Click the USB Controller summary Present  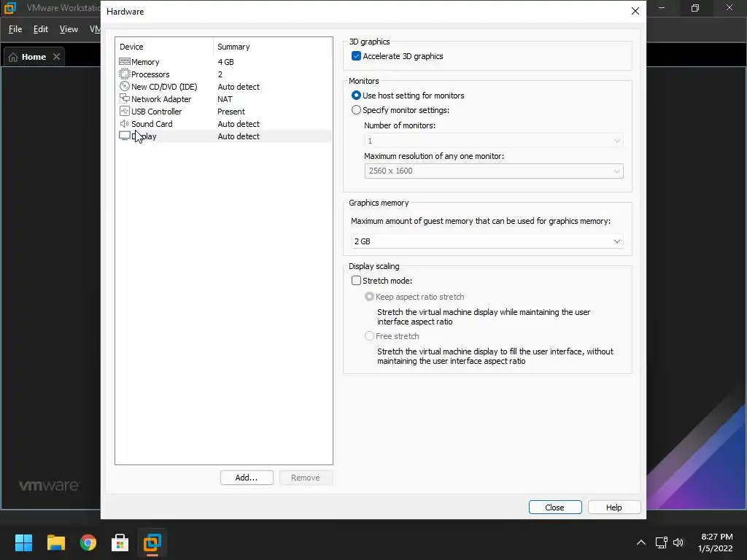point(231,112)
